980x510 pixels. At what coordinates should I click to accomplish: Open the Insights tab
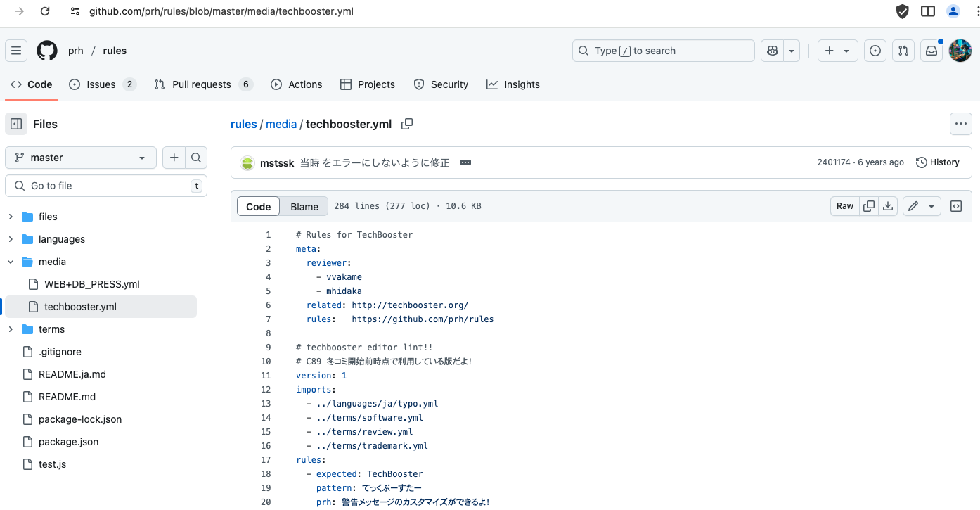(x=513, y=84)
